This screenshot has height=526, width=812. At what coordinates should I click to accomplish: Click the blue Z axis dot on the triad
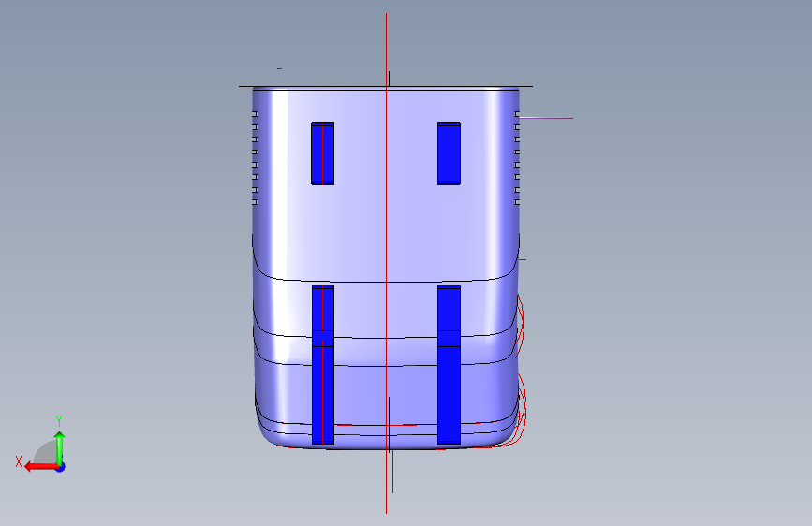point(61,467)
